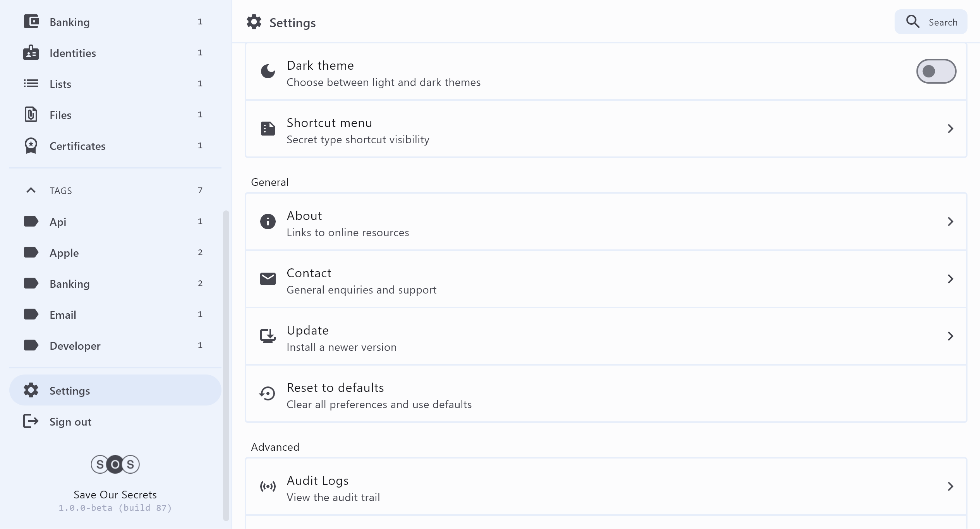Select Lists in the sidebar

point(60,84)
